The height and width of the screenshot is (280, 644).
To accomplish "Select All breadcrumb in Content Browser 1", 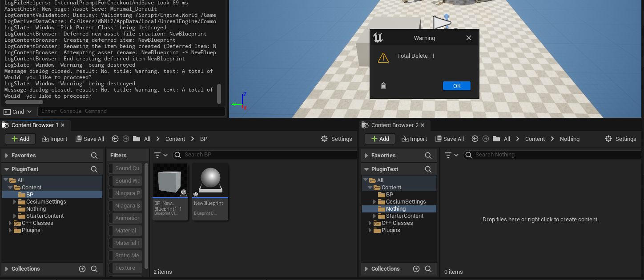I will tap(147, 139).
